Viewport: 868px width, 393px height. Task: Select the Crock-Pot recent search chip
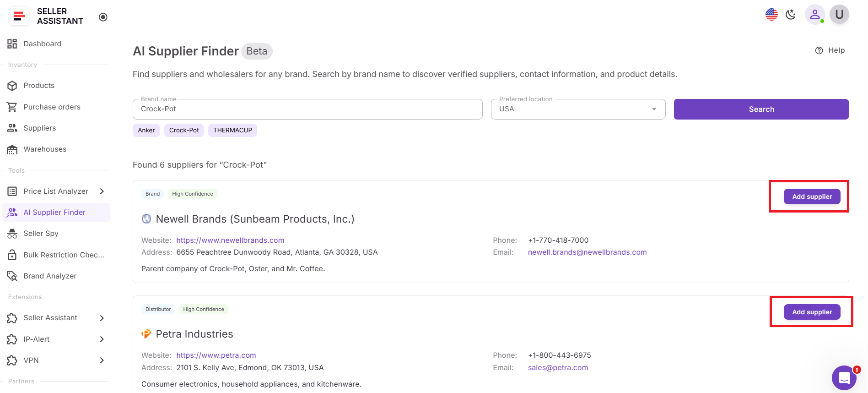(184, 130)
